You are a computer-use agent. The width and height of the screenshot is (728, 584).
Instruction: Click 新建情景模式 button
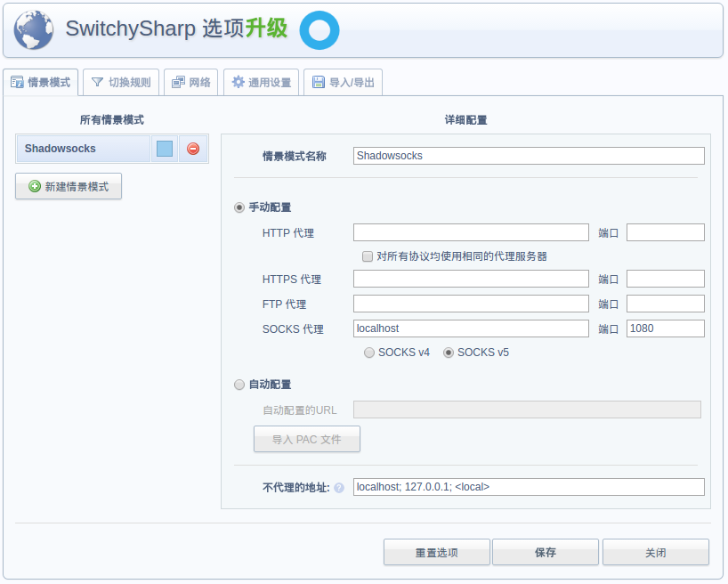pos(69,186)
